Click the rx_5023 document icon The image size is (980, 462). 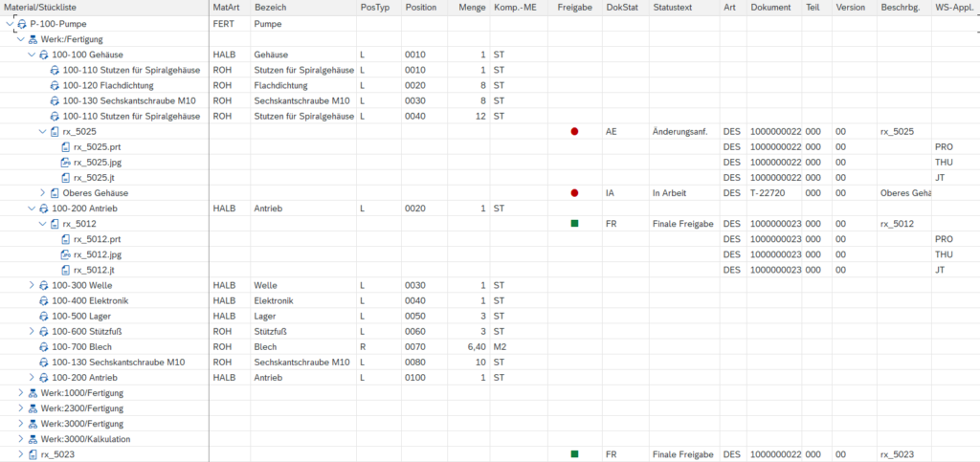pyautogui.click(x=33, y=454)
